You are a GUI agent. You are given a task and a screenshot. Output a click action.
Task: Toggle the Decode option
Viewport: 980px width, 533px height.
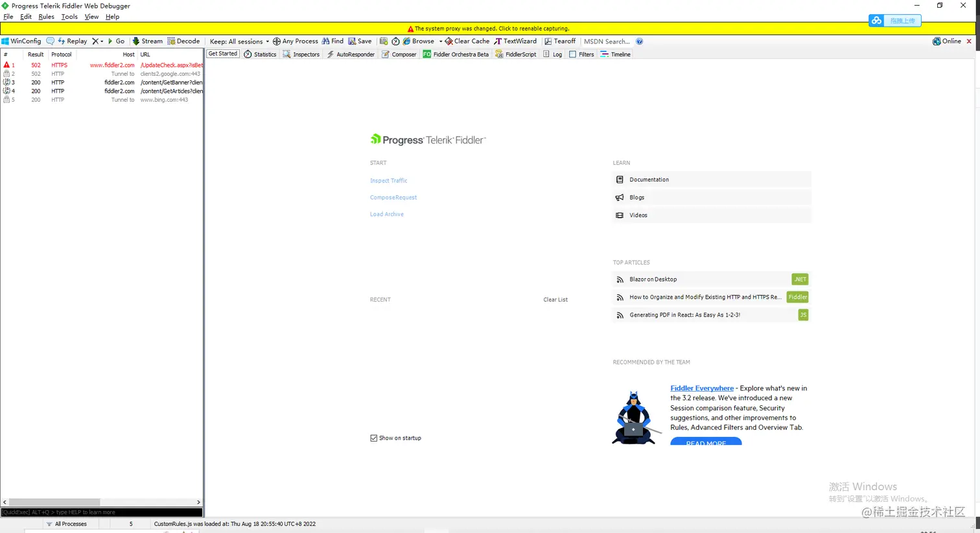click(183, 41)
